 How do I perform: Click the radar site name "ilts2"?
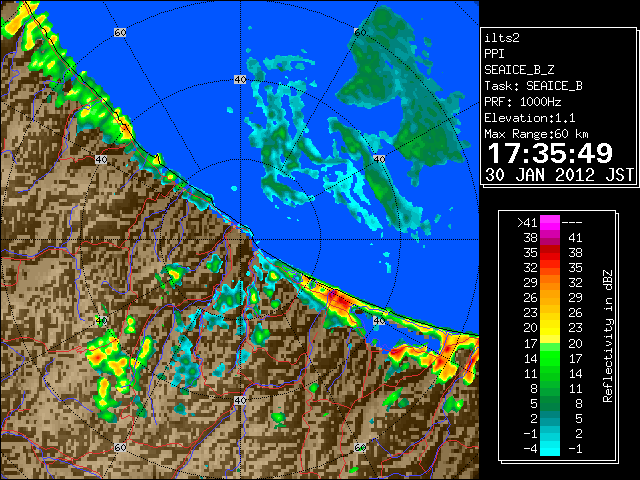502,38
